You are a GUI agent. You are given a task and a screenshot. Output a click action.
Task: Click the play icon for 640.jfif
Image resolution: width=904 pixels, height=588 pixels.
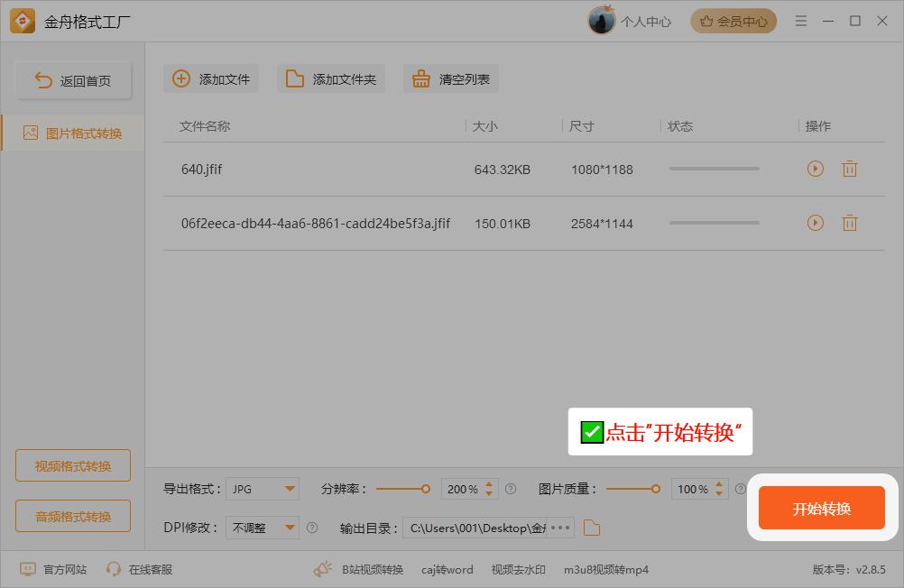tap(816, 169)
